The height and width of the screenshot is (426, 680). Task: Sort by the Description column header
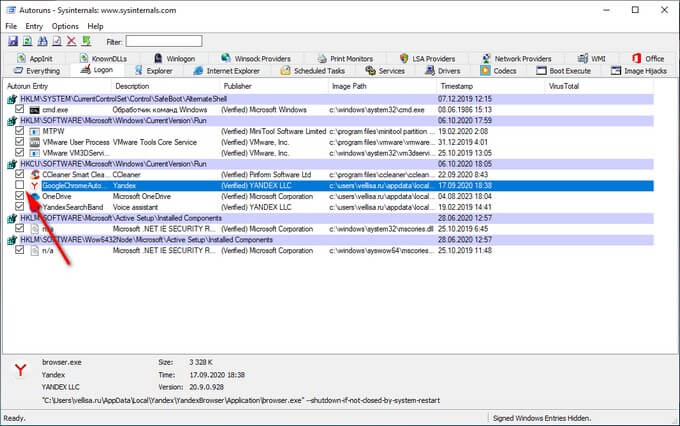tap(165, 86)
